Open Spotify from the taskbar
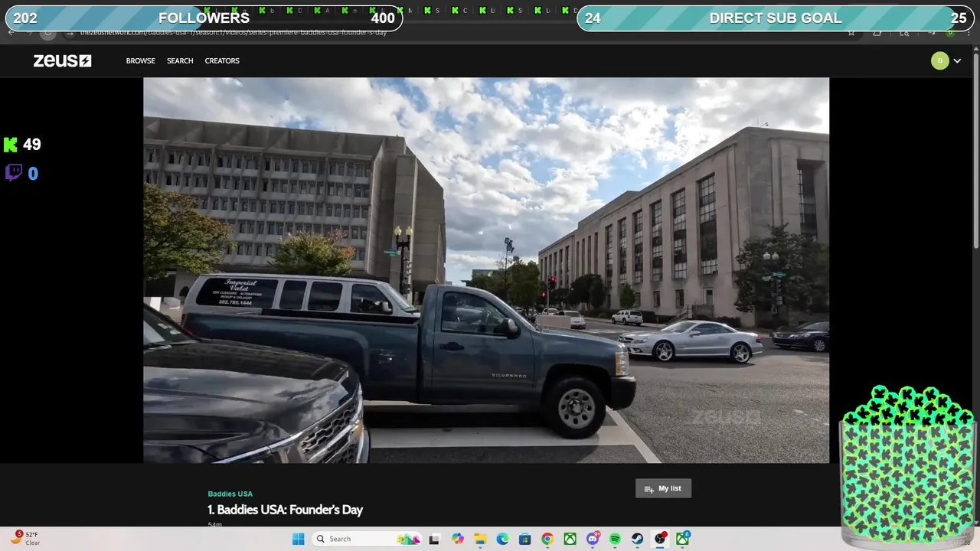980x551 pixels. 615,539
